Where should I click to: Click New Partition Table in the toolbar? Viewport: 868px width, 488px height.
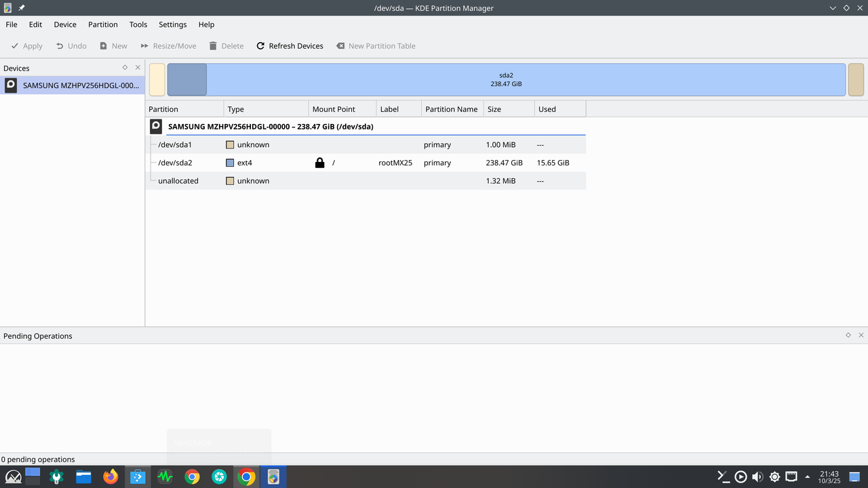point(376,45)
